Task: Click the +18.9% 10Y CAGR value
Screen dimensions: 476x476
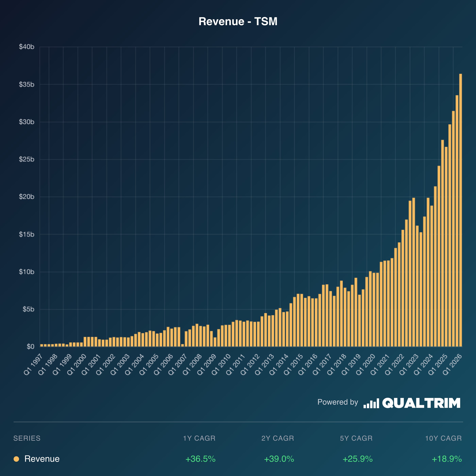Action: point(447,459)
